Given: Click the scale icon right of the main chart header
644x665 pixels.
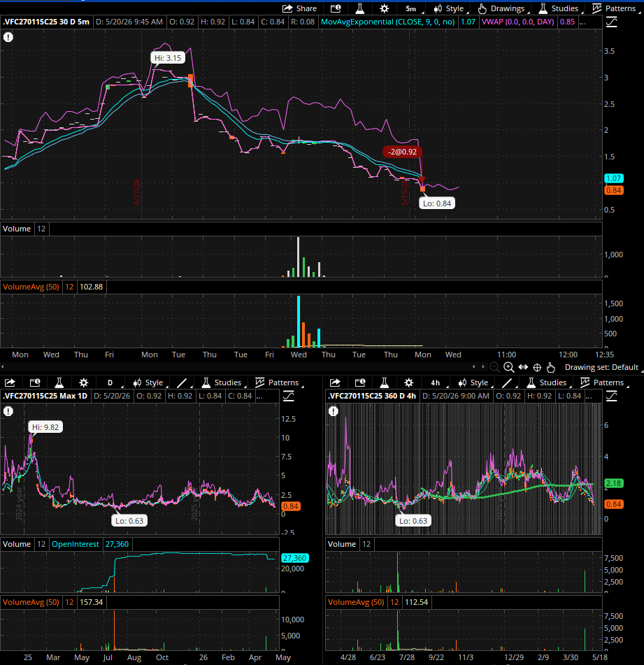Looking at the screenshot, I should [x=611, y=22].
